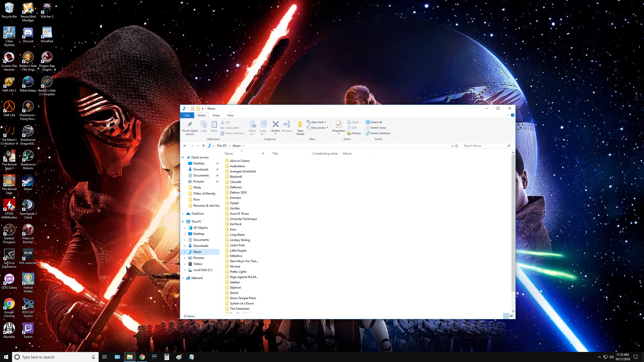
Task: Select the Metallica folder
Action: pyautogui.click(x=236, y=256)
